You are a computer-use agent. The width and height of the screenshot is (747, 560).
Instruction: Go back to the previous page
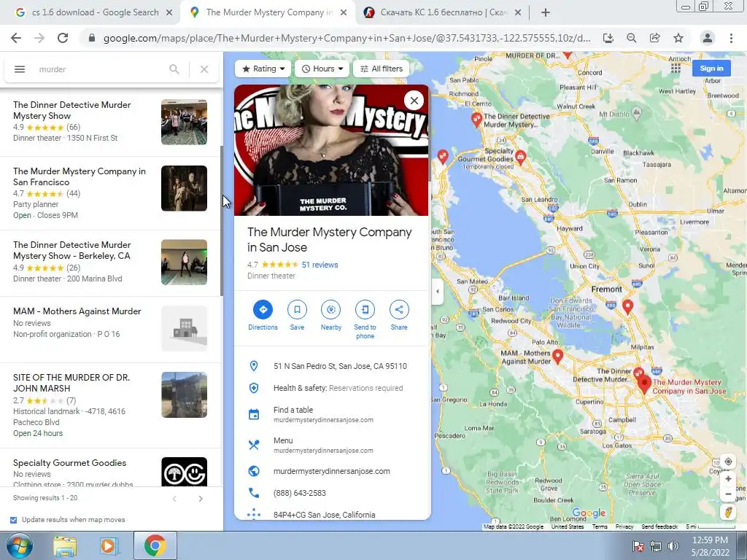tap(16, 38)
